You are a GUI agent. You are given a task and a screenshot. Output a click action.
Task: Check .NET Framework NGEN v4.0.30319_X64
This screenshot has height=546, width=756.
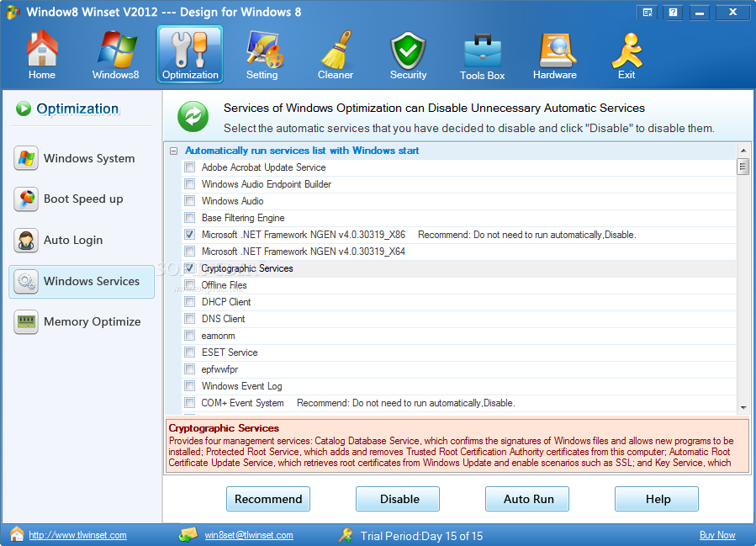click(190, 252)
